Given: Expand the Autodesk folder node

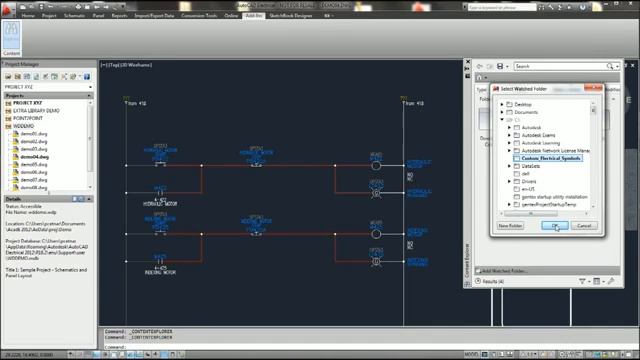Looking at the screenshot, I should 509,128.
